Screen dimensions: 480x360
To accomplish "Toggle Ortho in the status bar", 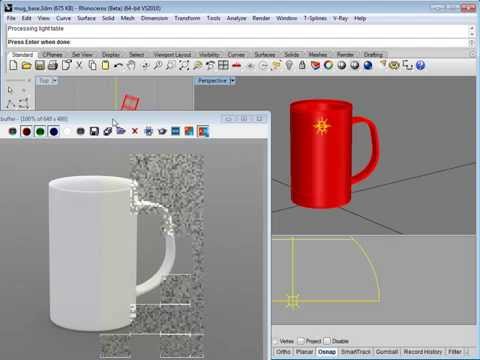I will click(x=283, y=352).
